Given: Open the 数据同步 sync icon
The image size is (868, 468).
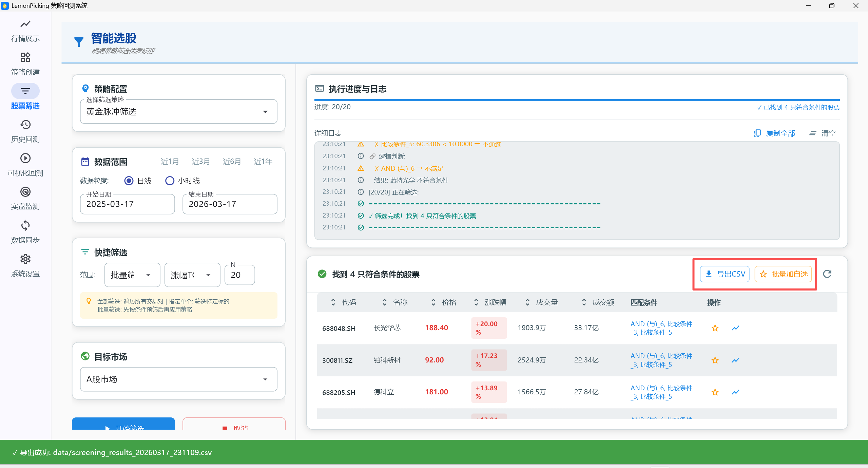Looking at the screenshot, I should 25,226.
